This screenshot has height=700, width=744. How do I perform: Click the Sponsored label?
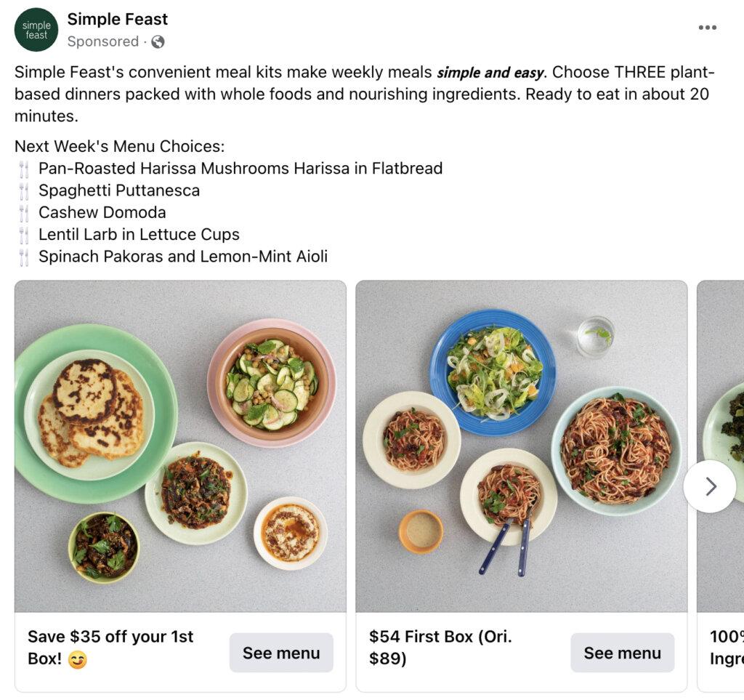[x=102, y=42]
